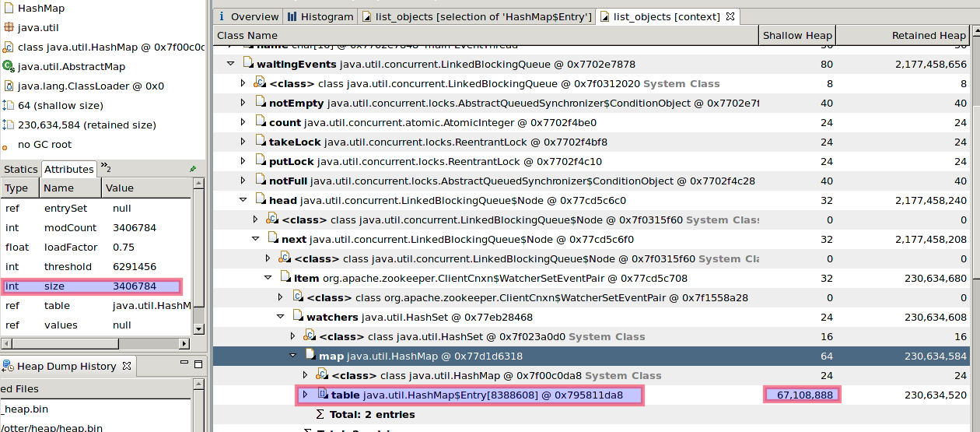Collapse the map java.util.HashMap node
Screen dimensions: 980x432
click(293, 356)
